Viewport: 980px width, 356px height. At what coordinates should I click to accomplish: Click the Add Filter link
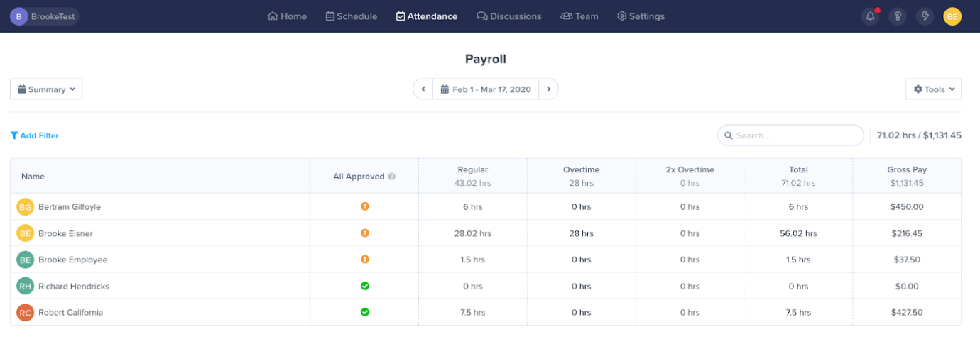(35, 135)
